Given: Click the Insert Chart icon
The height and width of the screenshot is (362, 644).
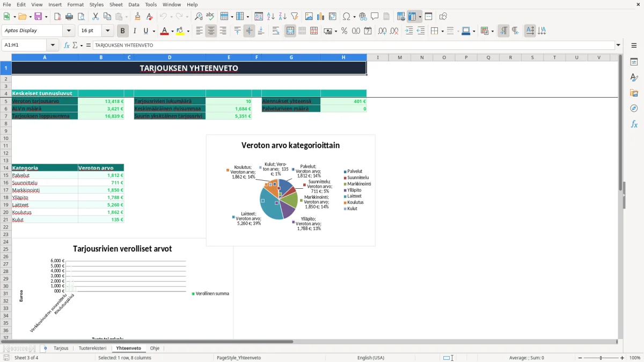Looking at the screenshot, I should pyautogui.click(x=321, y=17).
